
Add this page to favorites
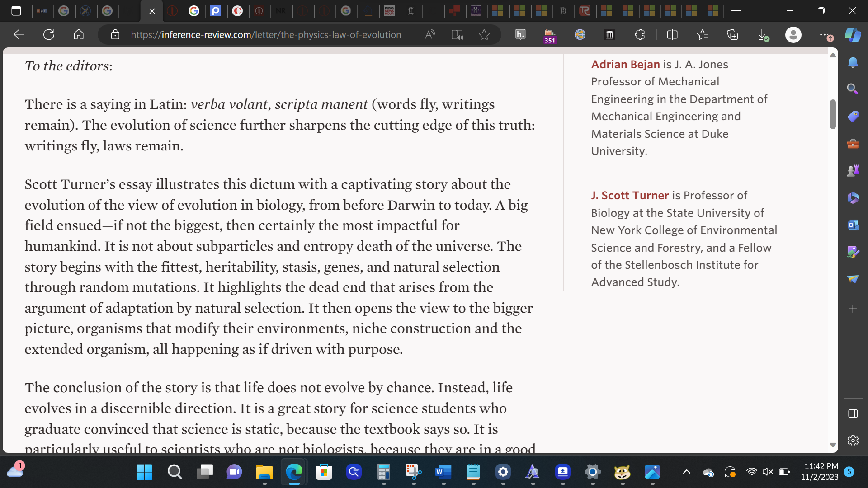coord(484,35)
